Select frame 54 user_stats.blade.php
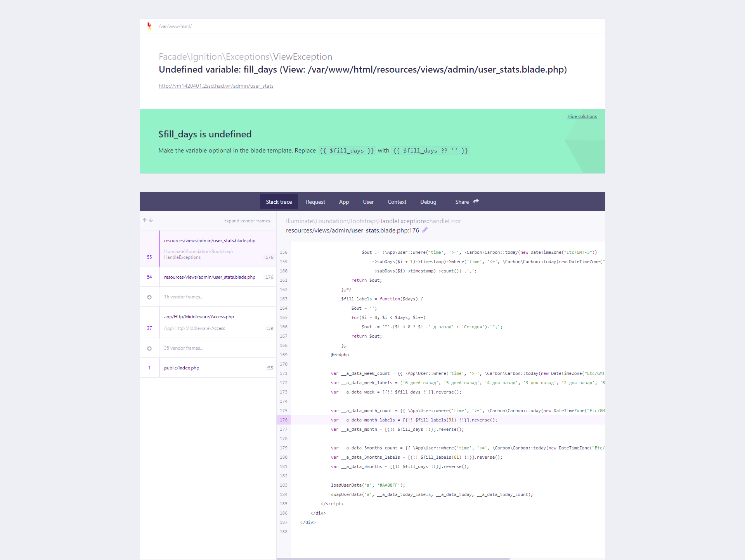This screenshot has height=560, width=745. coord(210,277)
